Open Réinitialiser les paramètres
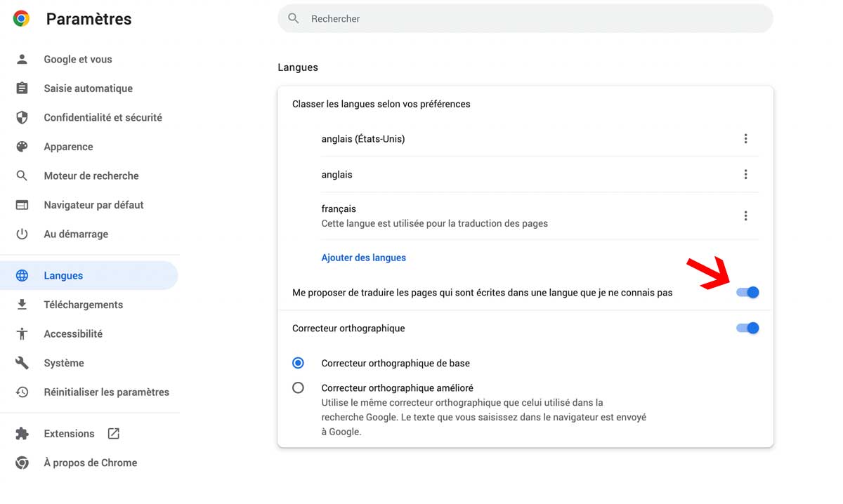 click(107, 392)
